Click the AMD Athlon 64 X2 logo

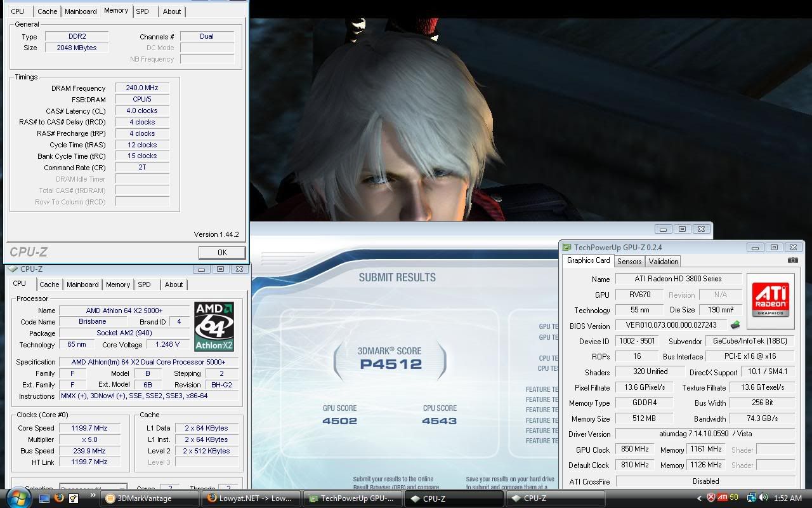point(214,326)
